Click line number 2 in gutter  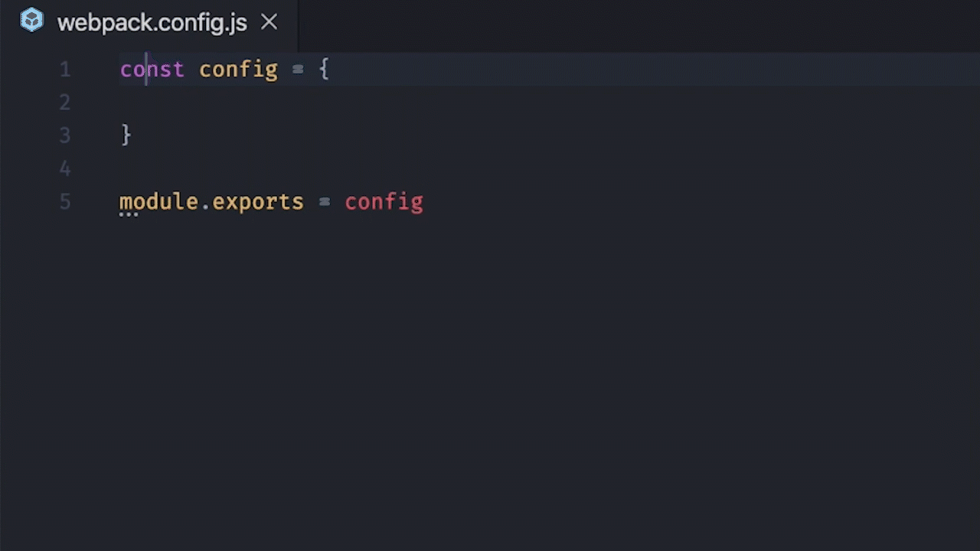(65, 103)
